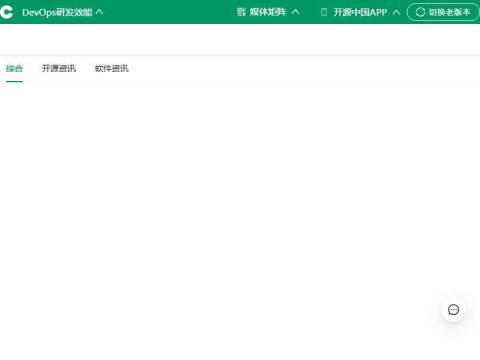Expand the chevron next to DevOps研发效能
Image resolution: width=480 pixels, height=360 pixels.
coord(99,12)
